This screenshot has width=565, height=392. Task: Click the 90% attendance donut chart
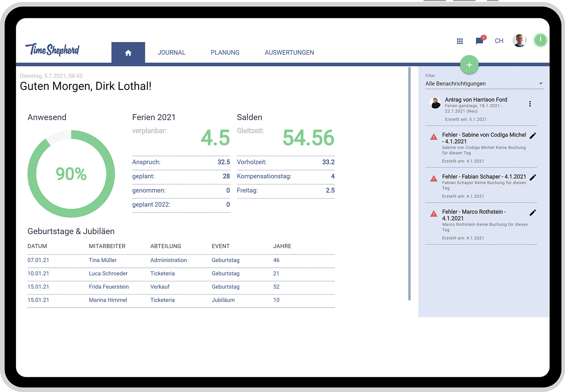(71, 174)
